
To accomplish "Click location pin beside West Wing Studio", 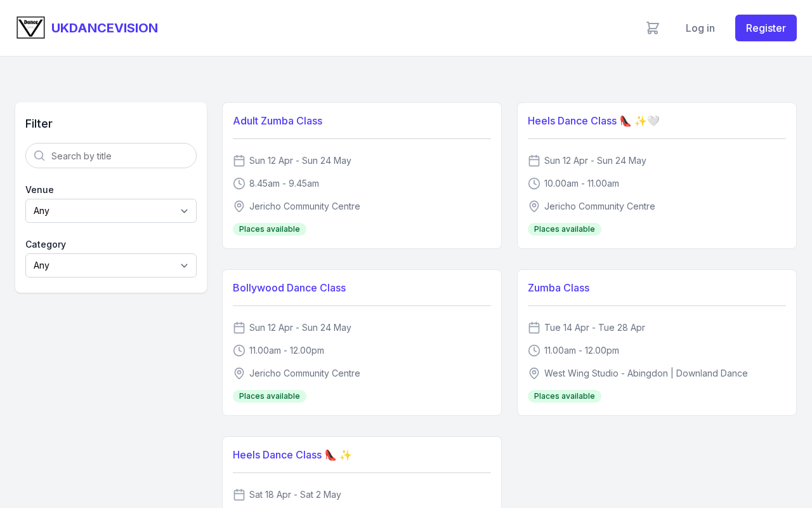I will tap(534, 373).
